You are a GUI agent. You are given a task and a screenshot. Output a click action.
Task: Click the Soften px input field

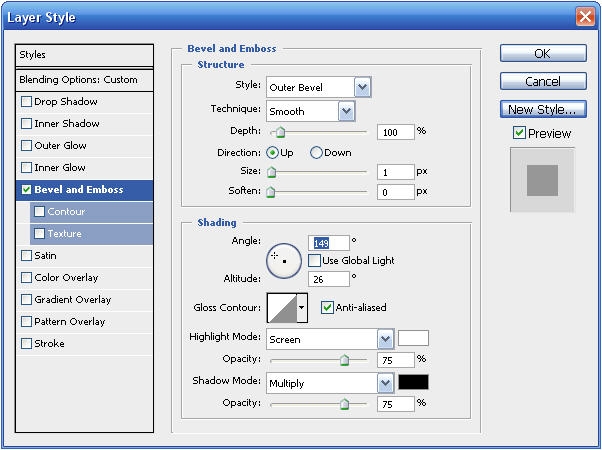click(395, 192)
